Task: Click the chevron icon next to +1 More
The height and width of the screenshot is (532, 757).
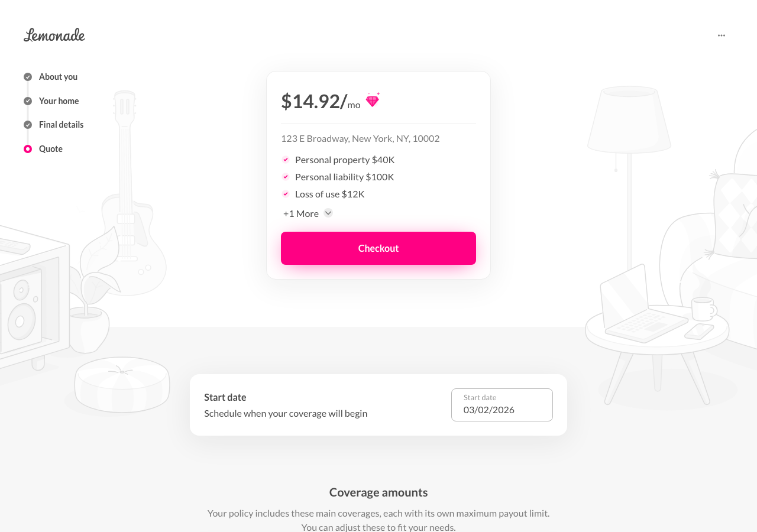Action: tap(328, 213)
